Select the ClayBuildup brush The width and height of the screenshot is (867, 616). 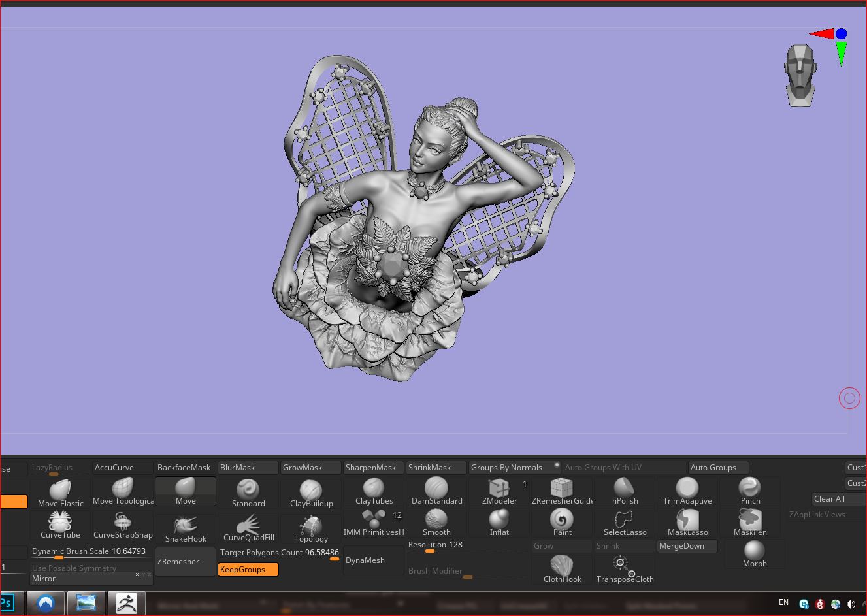coord(311,493)
